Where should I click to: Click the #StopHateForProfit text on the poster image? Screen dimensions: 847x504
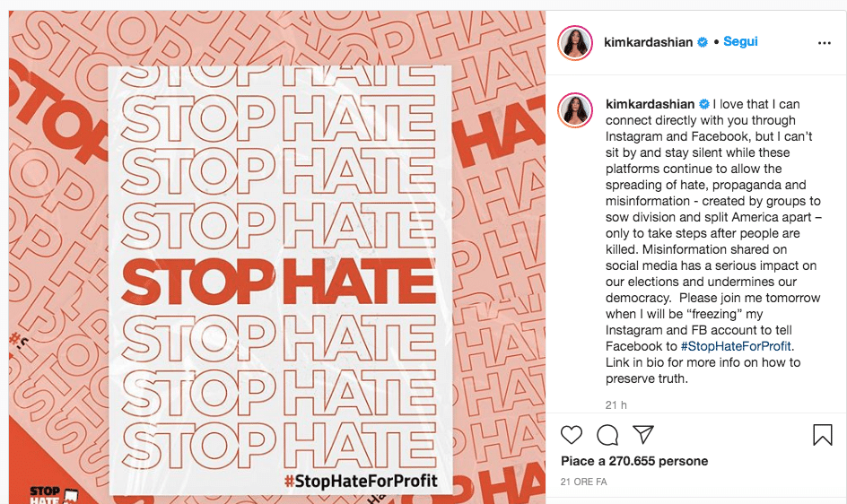(361, 481)
